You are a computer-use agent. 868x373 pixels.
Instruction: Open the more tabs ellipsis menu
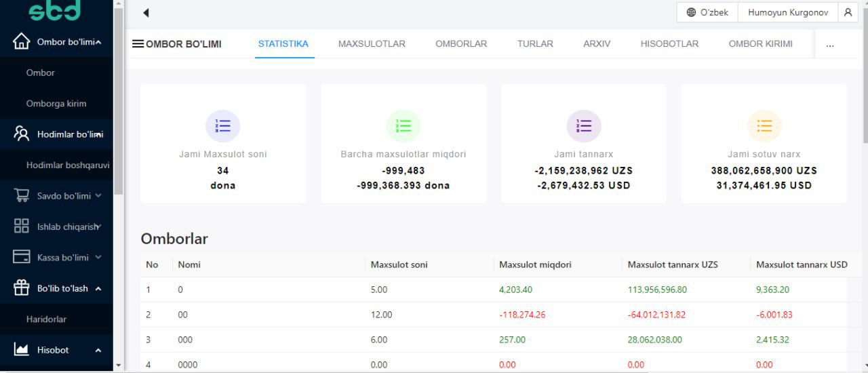830,44
